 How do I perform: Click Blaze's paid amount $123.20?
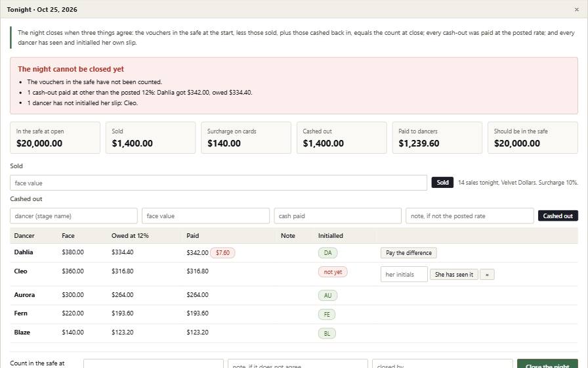coord(198,333)
